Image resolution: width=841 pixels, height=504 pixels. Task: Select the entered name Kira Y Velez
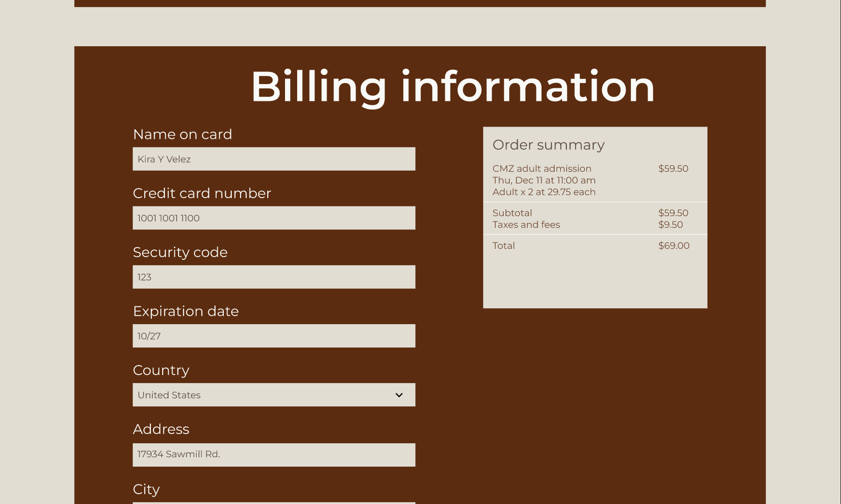[x=164, y=159]
